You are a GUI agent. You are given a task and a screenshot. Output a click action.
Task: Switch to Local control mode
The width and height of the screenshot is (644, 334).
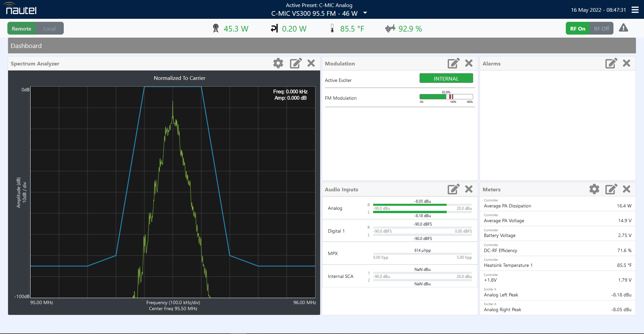50,29
